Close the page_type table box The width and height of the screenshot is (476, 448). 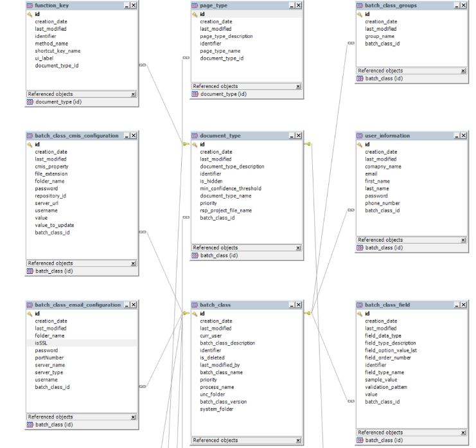pos(299,6)
